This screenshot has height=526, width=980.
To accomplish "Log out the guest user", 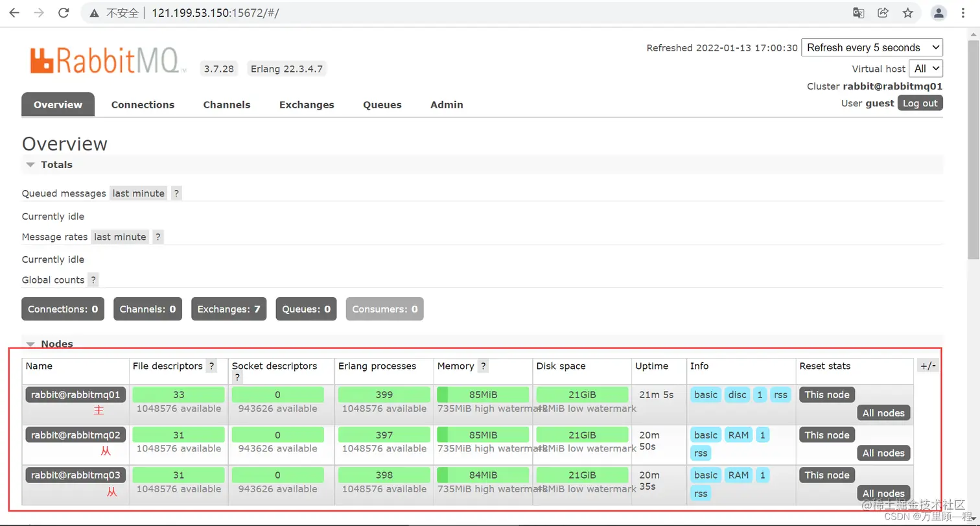I will point(920,103).
